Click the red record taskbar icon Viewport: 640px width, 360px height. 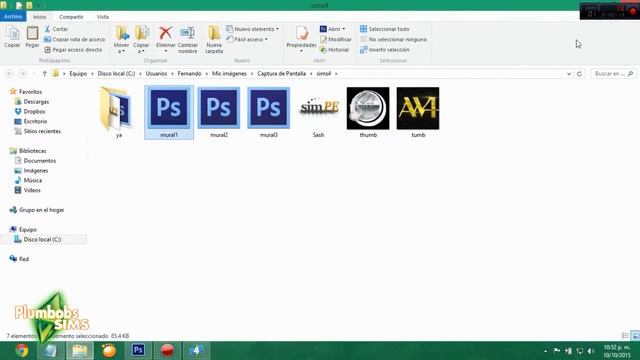[x=167, y=350]
